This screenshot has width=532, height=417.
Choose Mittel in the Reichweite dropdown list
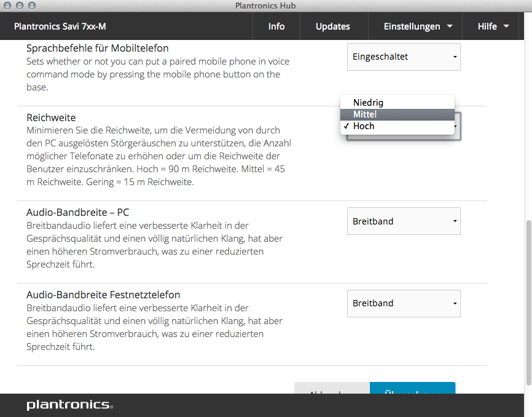[397, 114]
